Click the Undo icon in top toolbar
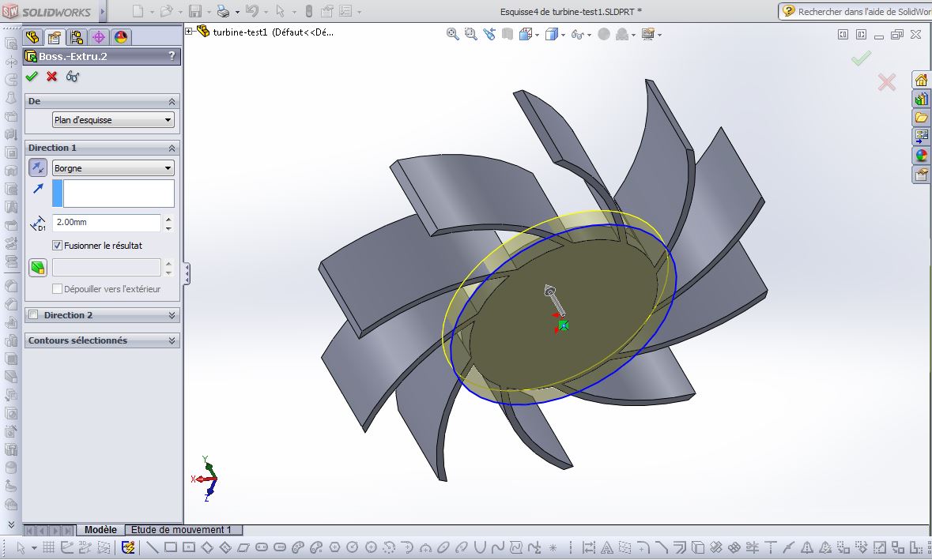Screen dimensions: 932x560 [252, 11]
